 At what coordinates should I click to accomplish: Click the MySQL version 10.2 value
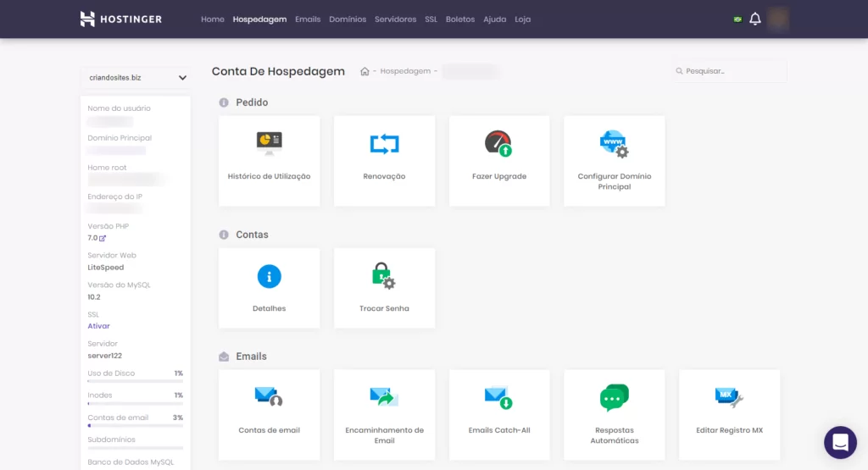click(x=94, y=297)
